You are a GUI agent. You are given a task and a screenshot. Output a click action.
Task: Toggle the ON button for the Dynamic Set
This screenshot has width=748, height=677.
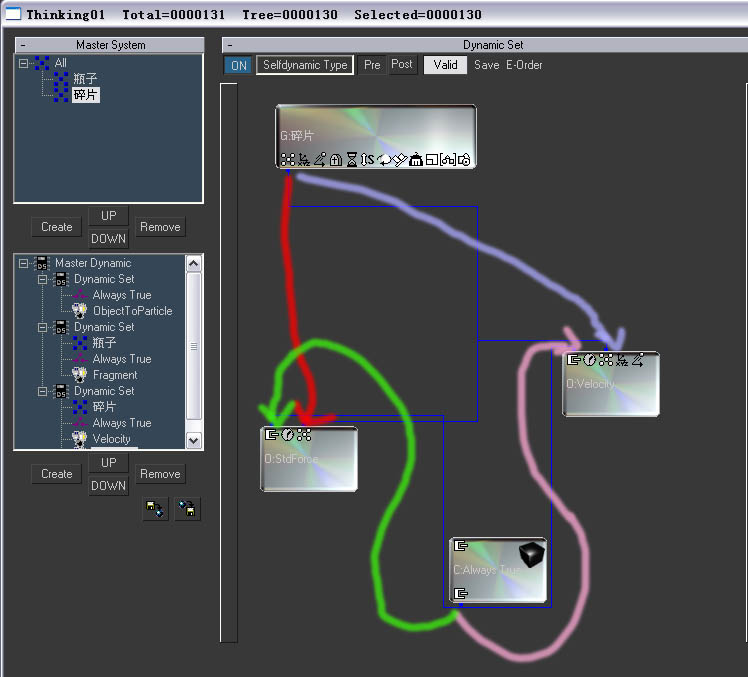click(x=239, y=65)
